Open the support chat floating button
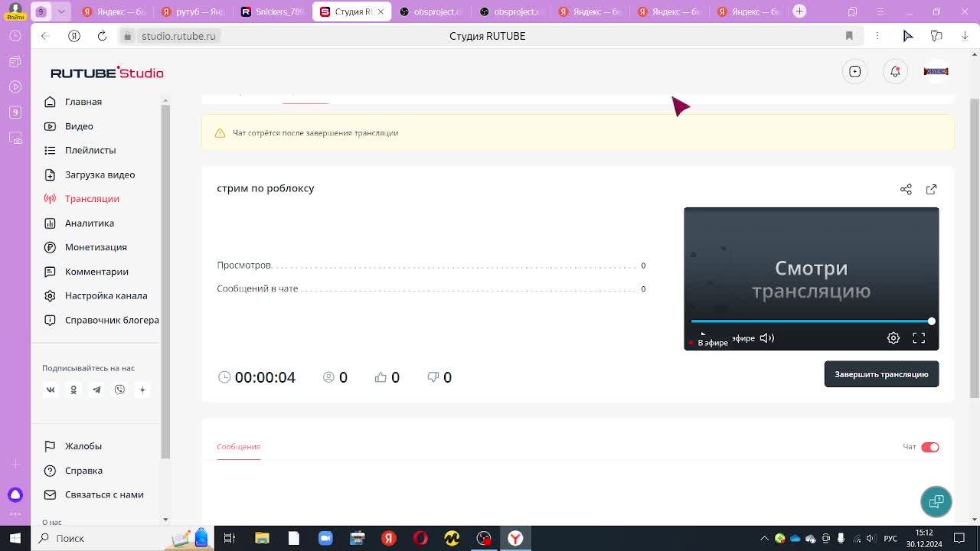Image resolution: width=980 pixels, height=551 pixels. tap(936, 502)
